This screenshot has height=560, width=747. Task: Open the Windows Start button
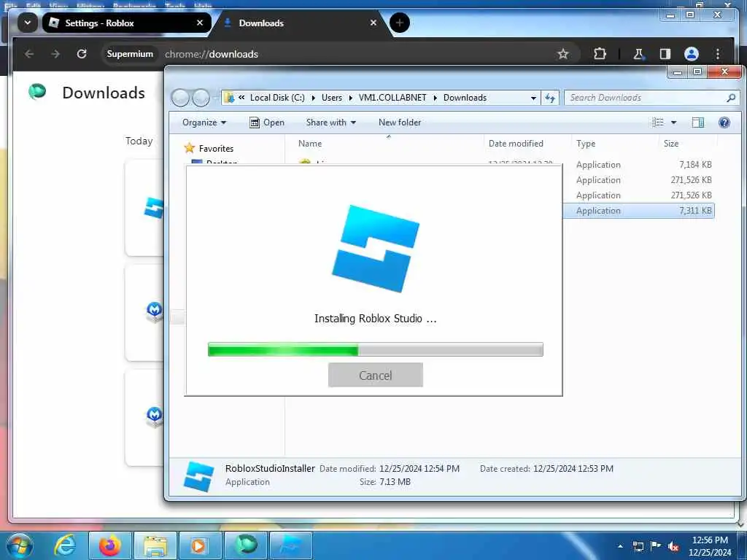(x=19, y=545)
